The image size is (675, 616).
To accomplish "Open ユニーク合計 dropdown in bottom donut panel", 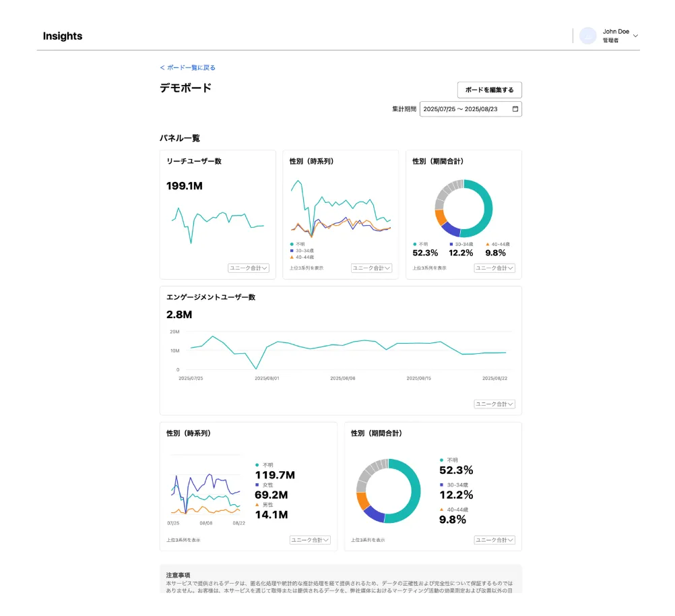I will tap(495, 540).
